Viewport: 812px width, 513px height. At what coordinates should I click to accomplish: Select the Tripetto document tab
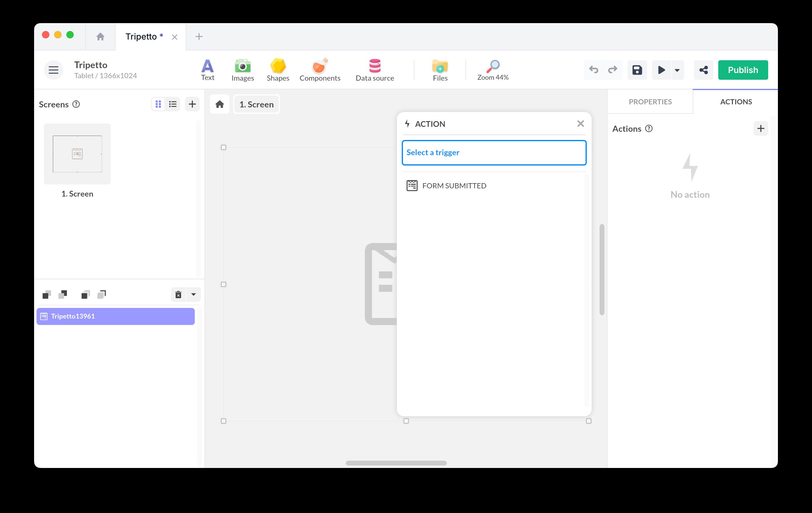click(x=141, y=37)
